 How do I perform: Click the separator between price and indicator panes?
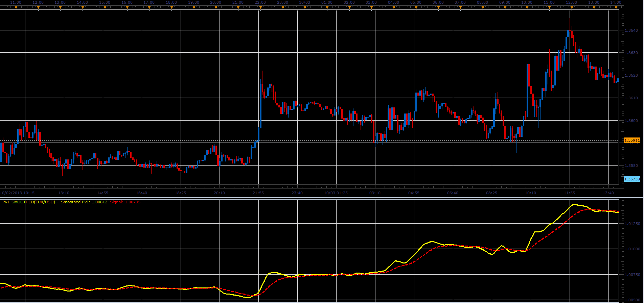click(322, 197)
